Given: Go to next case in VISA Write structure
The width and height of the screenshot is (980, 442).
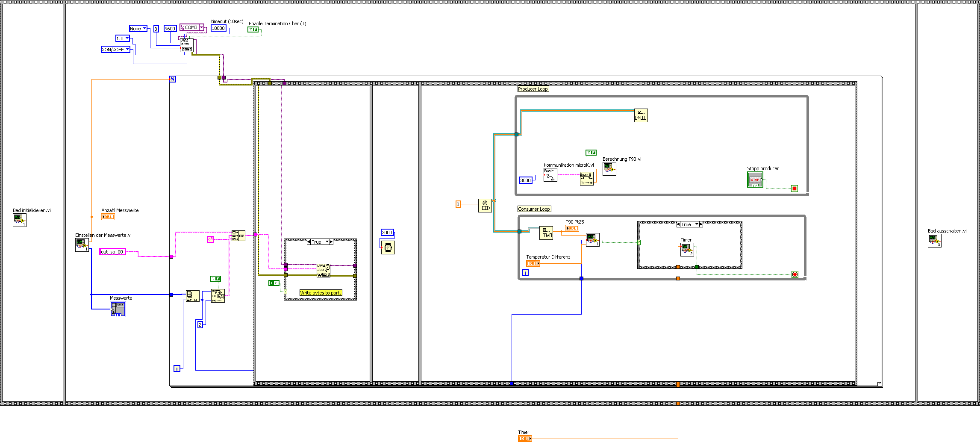Looking at the screenshot, I should click(x=331, y=242).
